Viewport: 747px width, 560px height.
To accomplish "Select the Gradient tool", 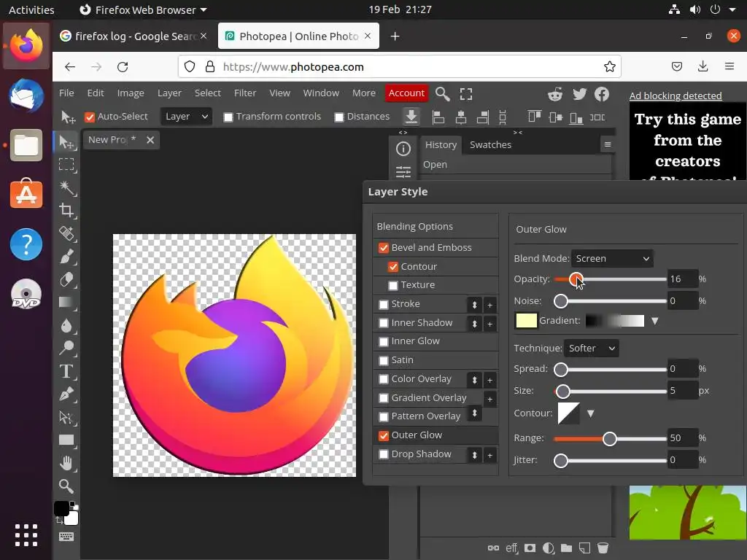I will pyautogui.click(x=66, y=303).
